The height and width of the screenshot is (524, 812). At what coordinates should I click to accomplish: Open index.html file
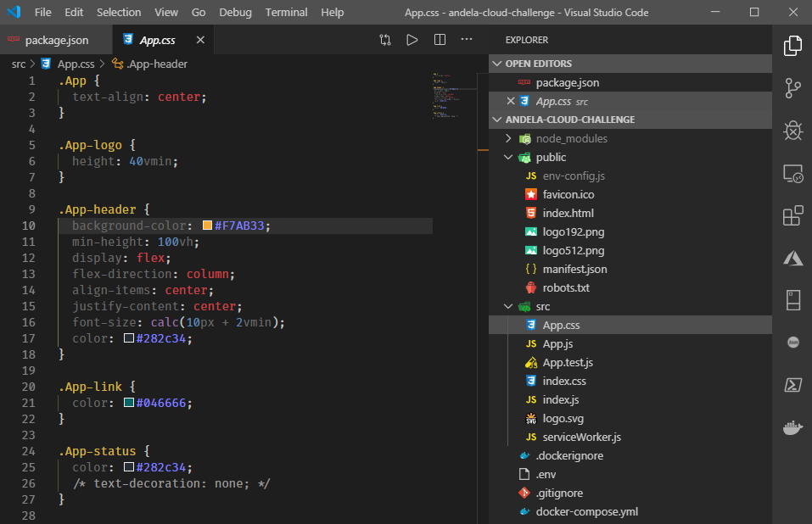(x=630, y=213)
